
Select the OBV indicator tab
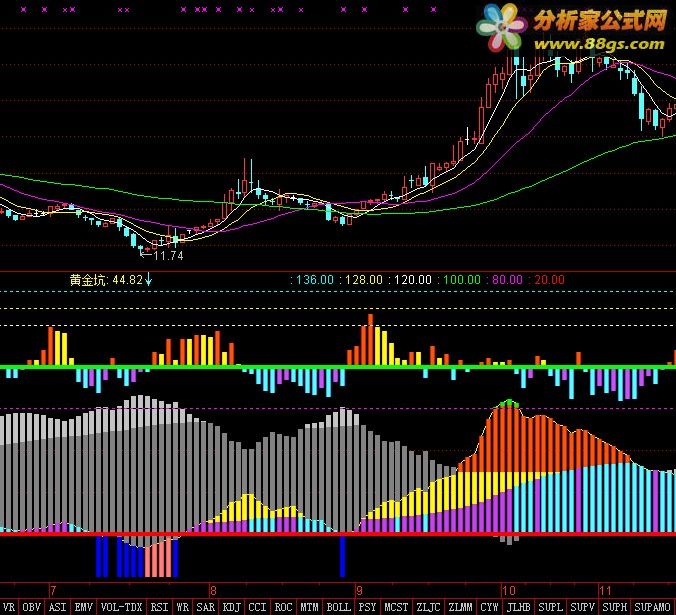(x=31, y=607)
